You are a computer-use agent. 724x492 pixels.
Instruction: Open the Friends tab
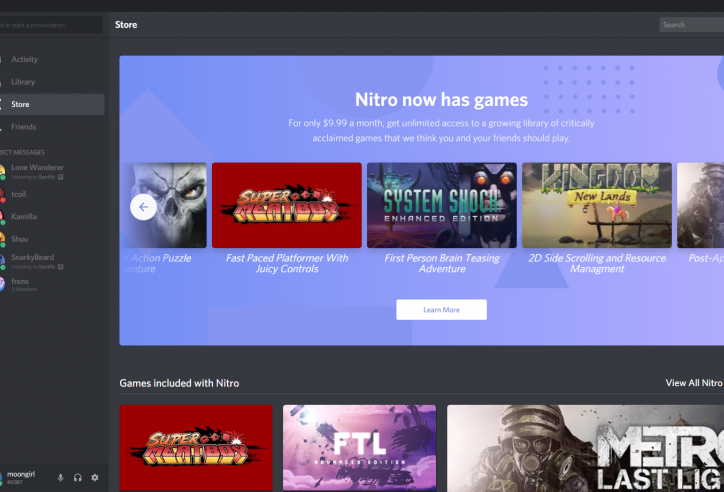pos(52,127)
